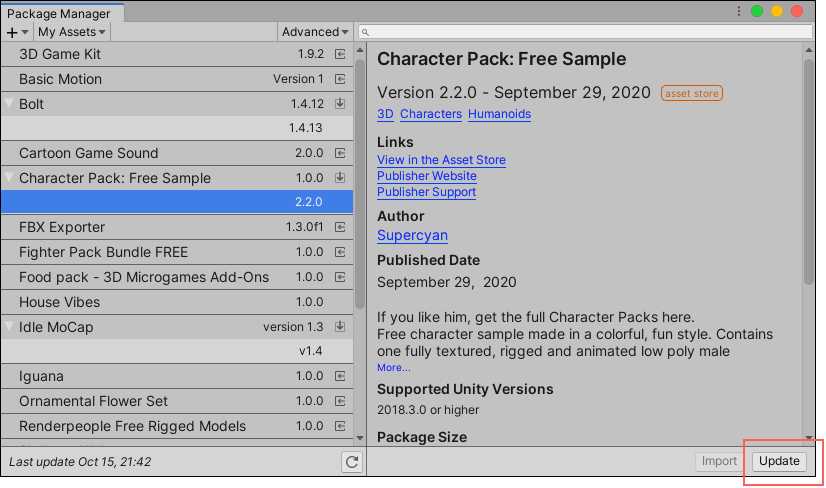Click import icon beside Renderpeople Free Rigged Models
The image size is (826, 488).
coord(340,426)
